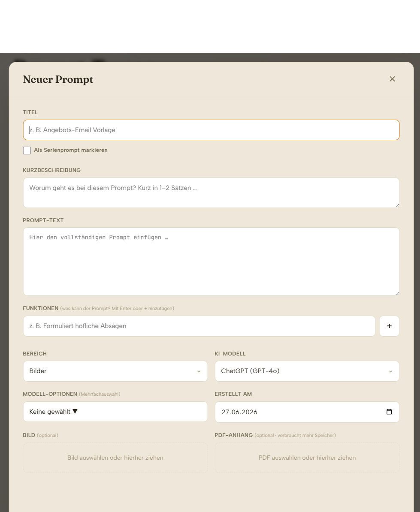Open the ChatGPT (GPT-4o) model dropdown

[307, 371]
